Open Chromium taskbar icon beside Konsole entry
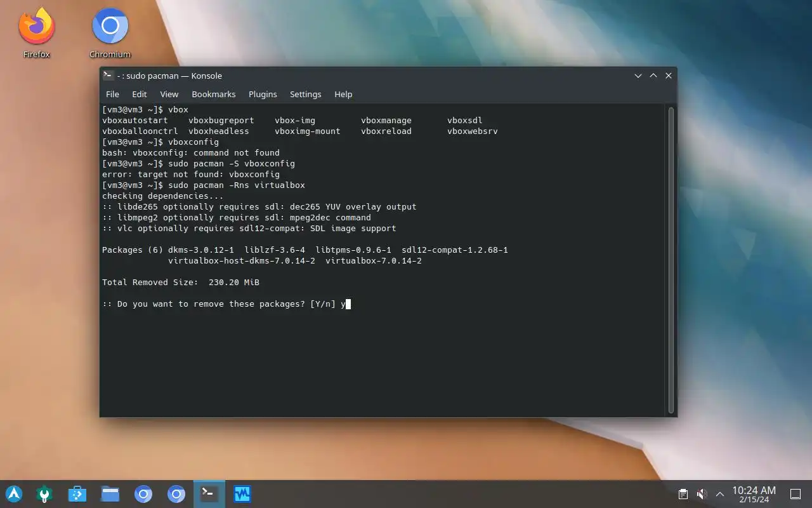This screenshot has width=812, height=508. click(176, 493)
